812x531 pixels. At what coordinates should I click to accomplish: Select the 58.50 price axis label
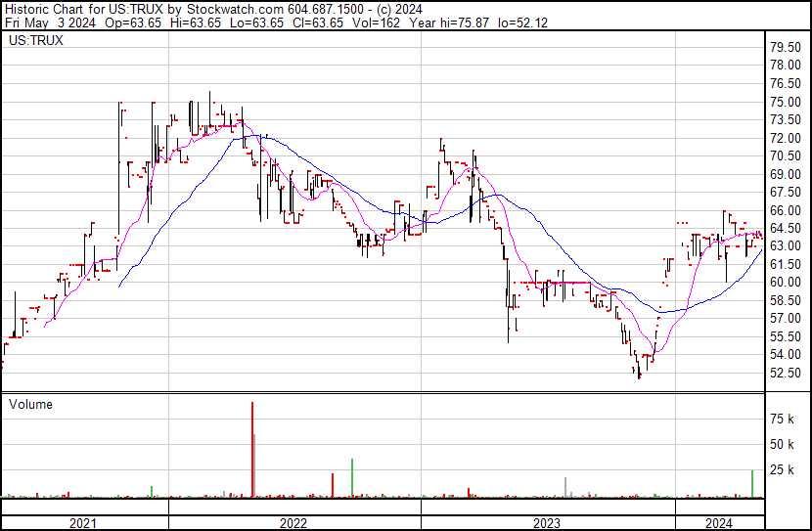pos(786,300)
